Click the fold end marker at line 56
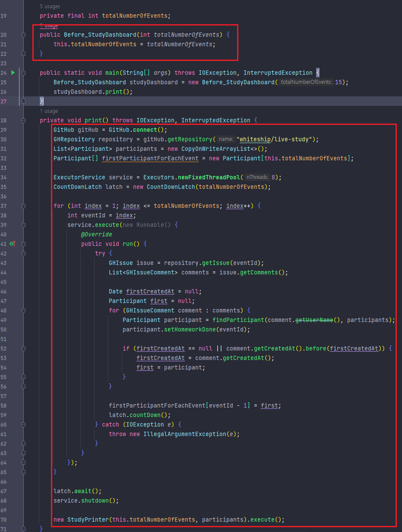 point(24,386)
